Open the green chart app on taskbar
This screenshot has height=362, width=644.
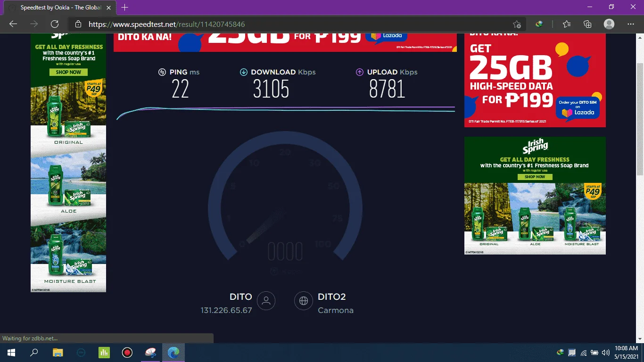pyautogui.click(x=104, y=353)
